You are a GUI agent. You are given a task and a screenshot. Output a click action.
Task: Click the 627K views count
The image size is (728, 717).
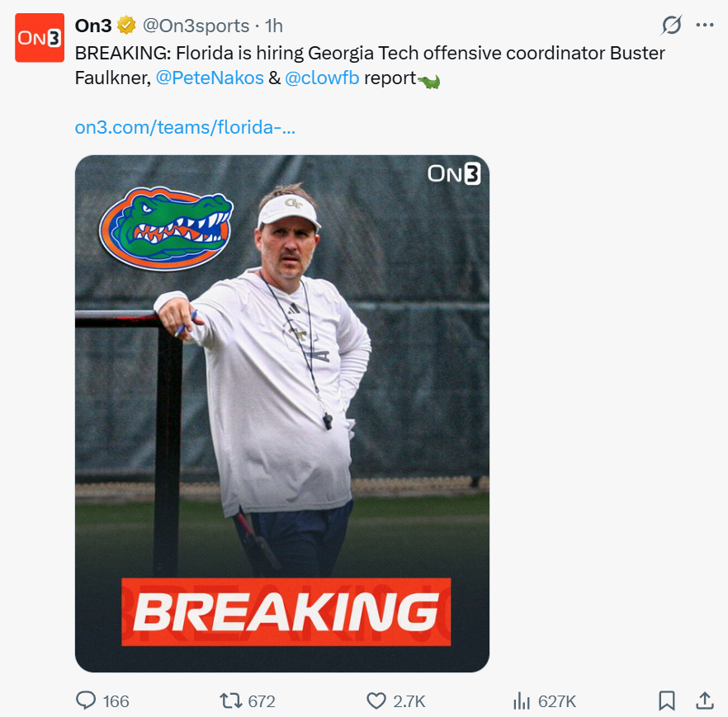click(x=557, y=701)
